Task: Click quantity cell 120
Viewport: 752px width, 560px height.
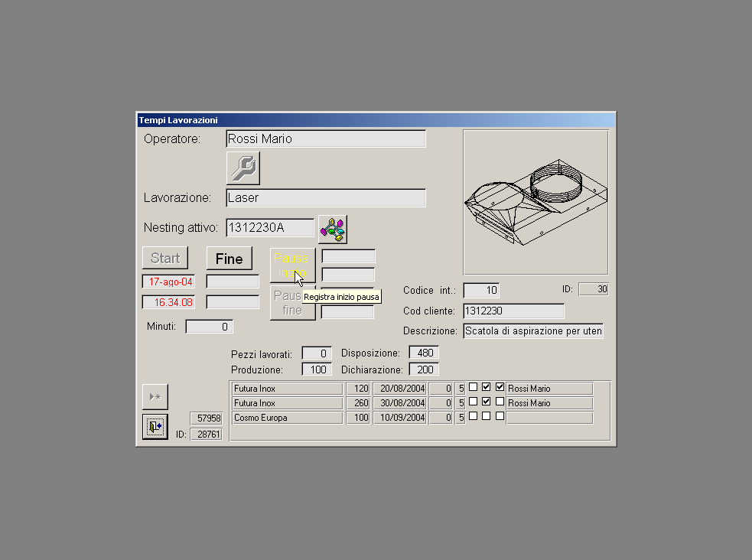Action: [x=358, y=389]
